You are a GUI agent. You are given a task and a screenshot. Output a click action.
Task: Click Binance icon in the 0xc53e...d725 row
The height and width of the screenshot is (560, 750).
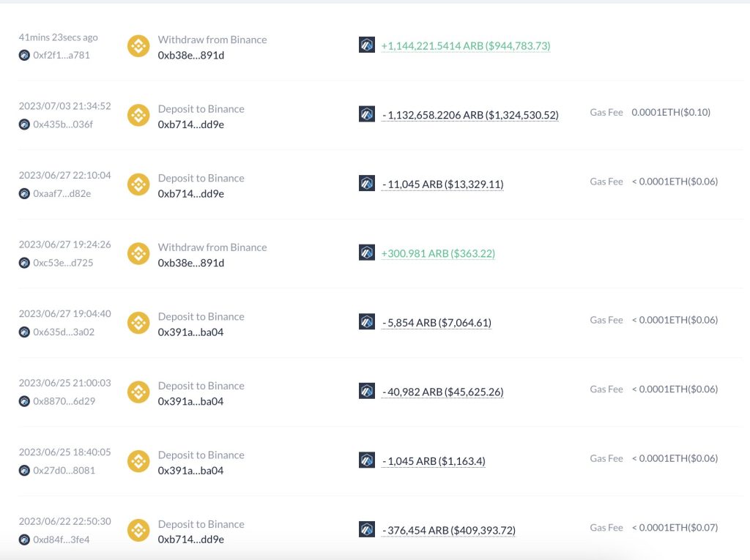[138, 254]
